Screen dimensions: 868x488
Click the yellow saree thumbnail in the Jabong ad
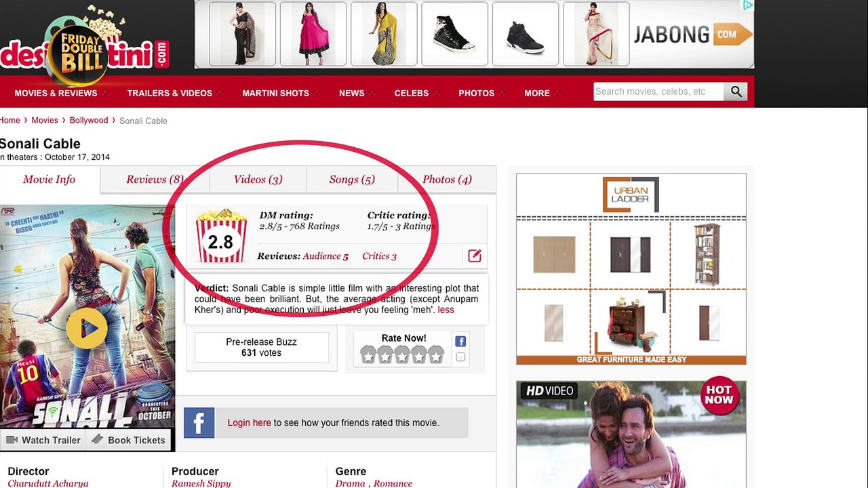click(x=384, y=34)
